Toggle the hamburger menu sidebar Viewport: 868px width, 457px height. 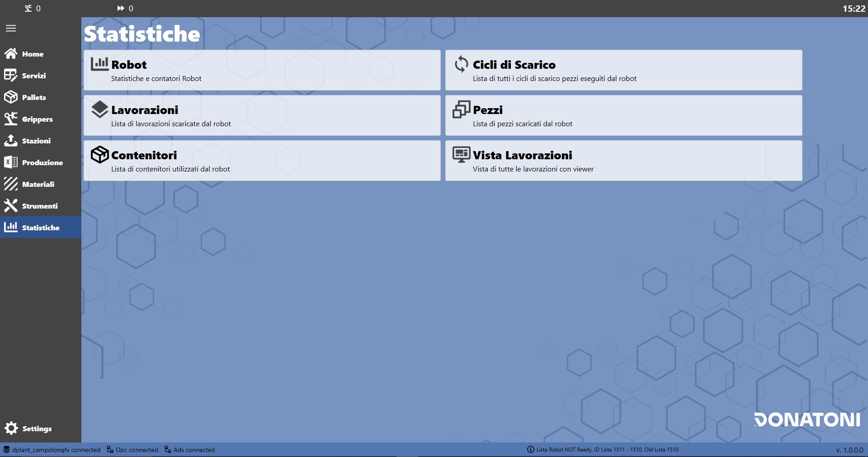coord(11,29)
